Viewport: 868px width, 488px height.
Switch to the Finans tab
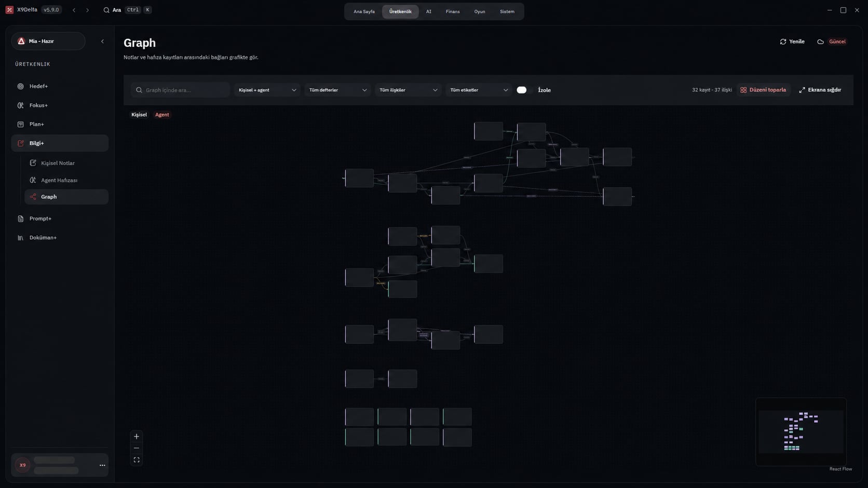[453, 11]
